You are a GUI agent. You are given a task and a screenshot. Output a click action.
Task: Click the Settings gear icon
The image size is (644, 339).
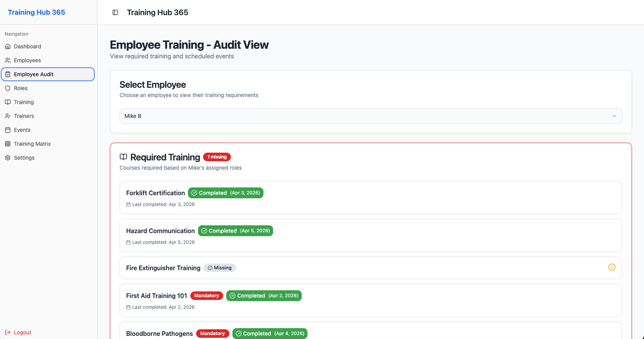tap(8, 158)
